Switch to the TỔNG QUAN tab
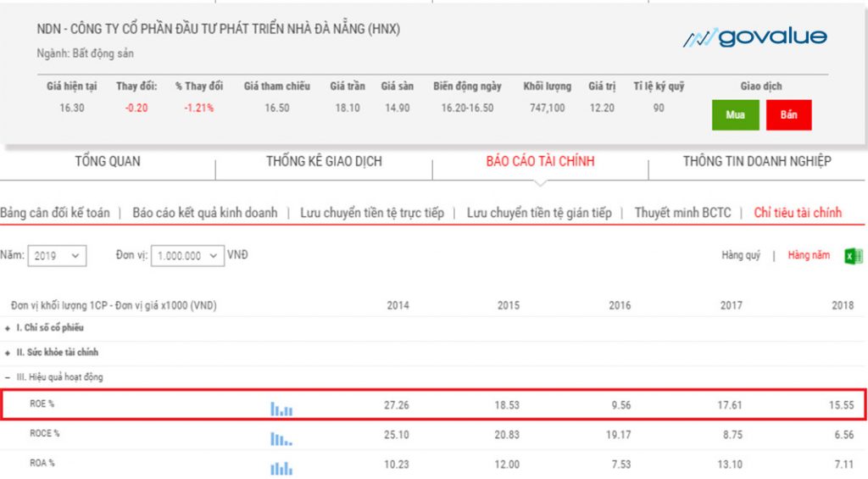Viewport: 868px width, 479px height. click(108, 161)
